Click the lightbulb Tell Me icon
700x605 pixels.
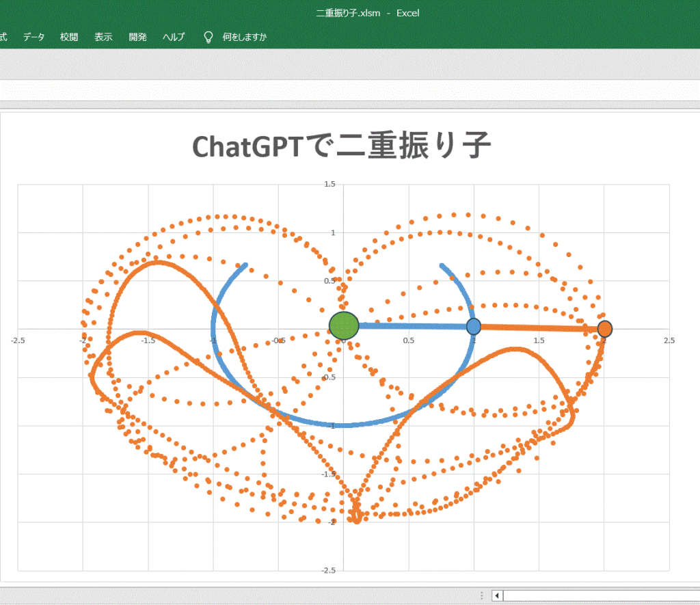208,37
